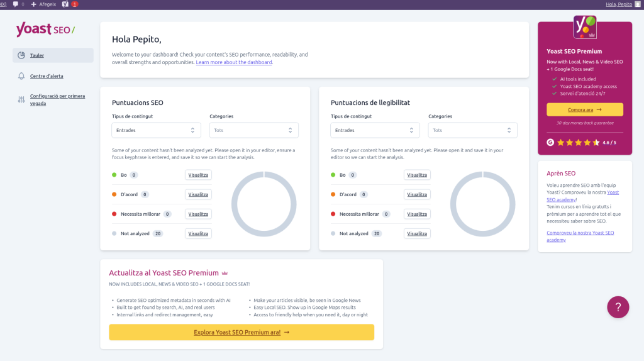Image resolution: width=644 pixels, height=361 pixels.
Task: Open the Afegeix menu in the admin bar
Action: coord(43,4)
